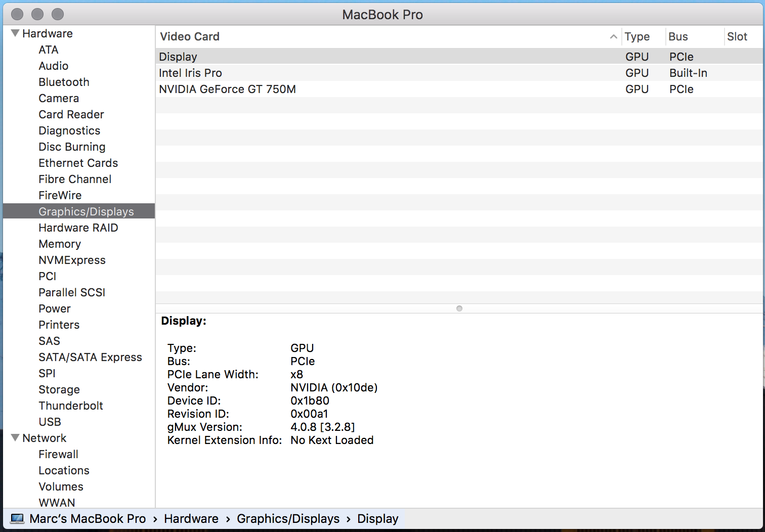Go to Graphics/Displays in the path bar
765x532 pixels.
(288, 519)
